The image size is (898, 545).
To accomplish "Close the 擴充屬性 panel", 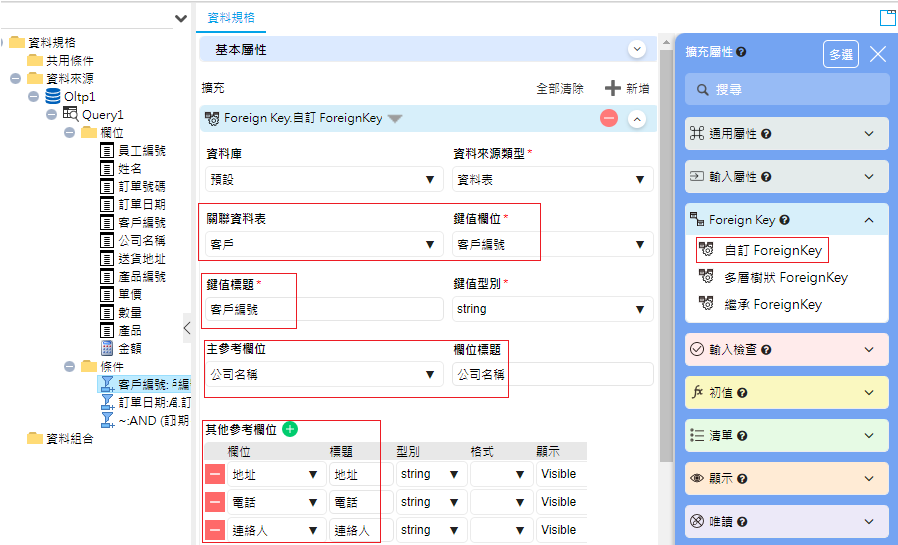I will (x=878, y=54).
